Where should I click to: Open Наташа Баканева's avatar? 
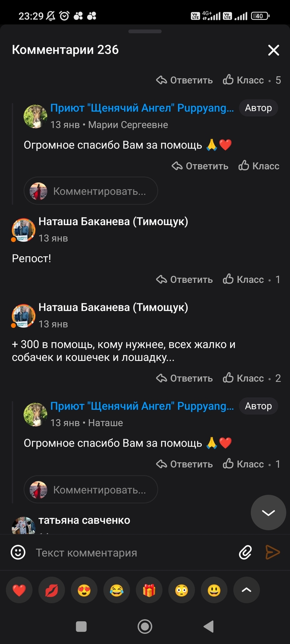[24, 230]
